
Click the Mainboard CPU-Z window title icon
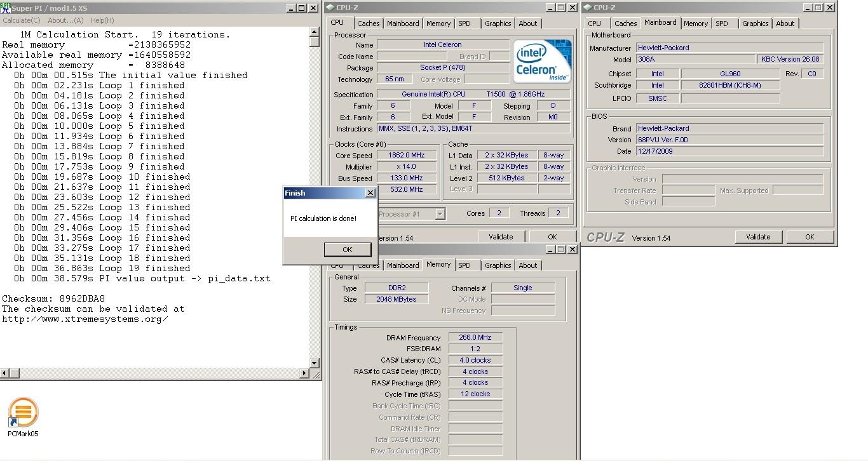click(588, 8)
